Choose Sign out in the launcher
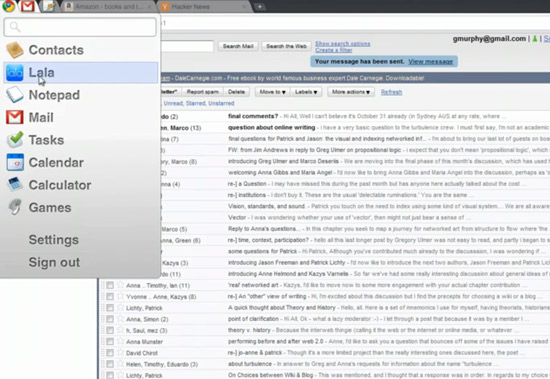550x379 pixels. point(54,262)
